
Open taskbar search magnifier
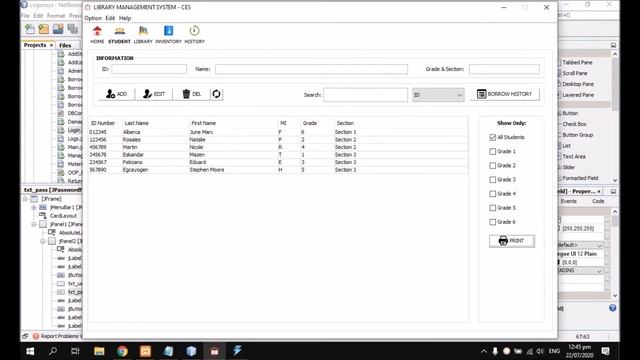(x=53, y=351)
